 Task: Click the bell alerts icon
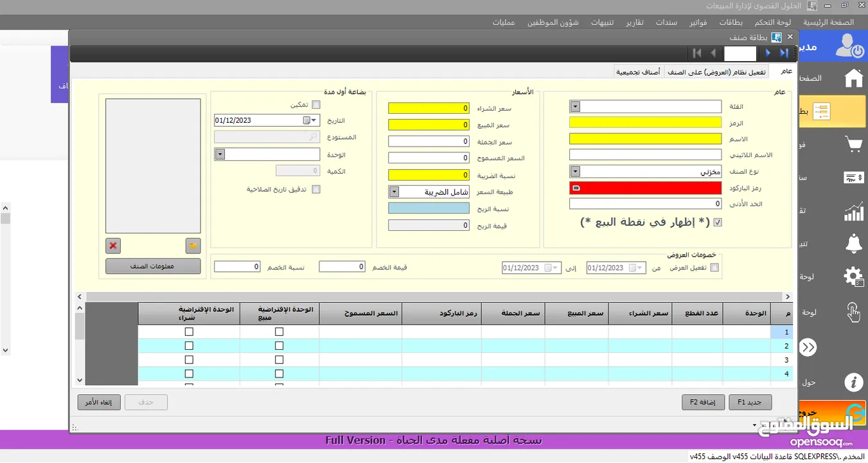(853, 244)
